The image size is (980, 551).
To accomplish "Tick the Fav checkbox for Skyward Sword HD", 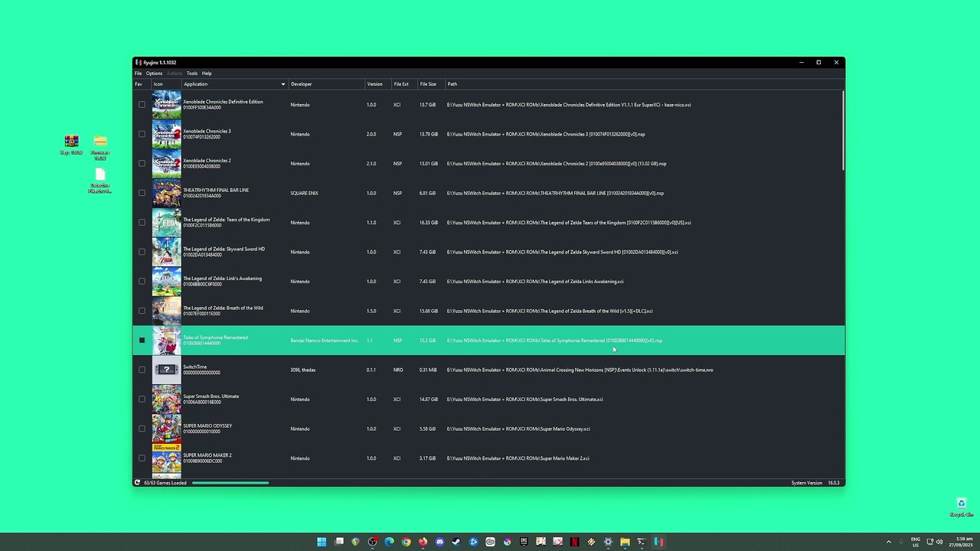I will tap(142, 252).
